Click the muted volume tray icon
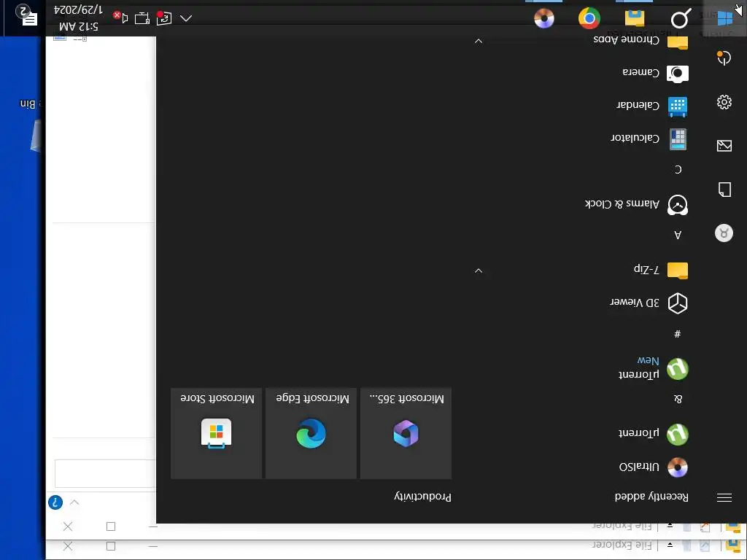This screenshot has height=560, width=747. coord(120,17)
